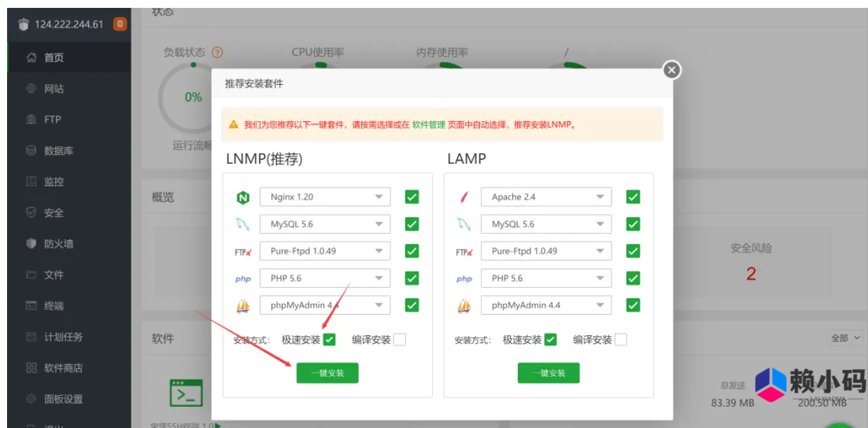Uncheck MySQL 5.6 in LNMP

[412, 223]
